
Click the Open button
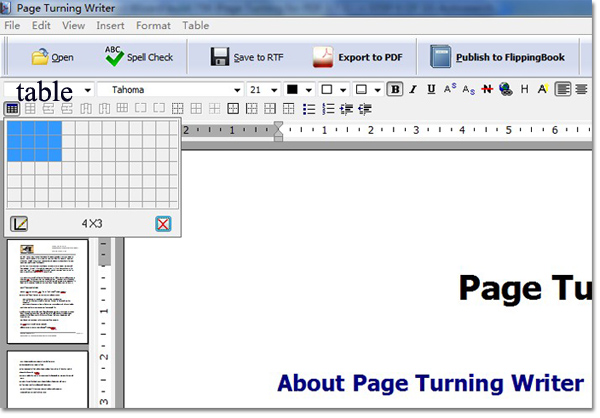click(x=52, y=57)
